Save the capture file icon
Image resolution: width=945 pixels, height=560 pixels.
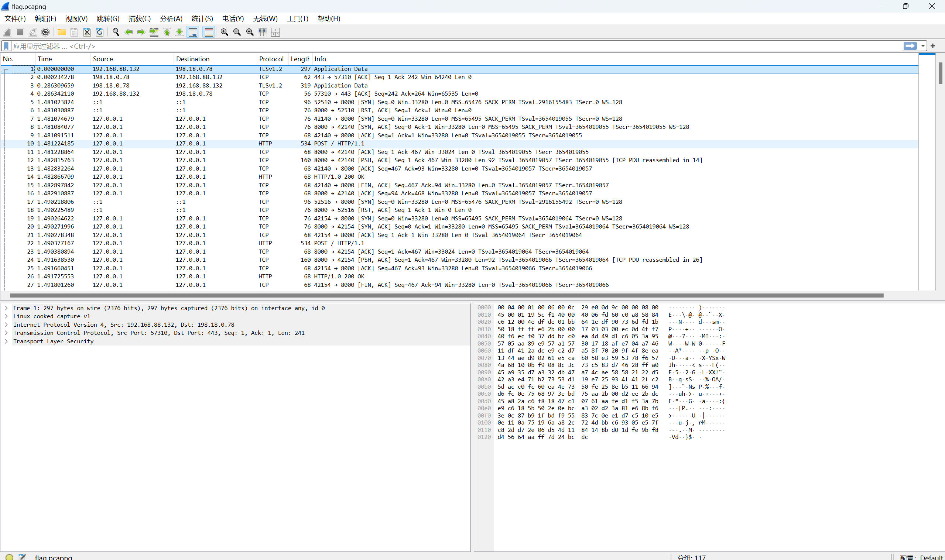click(x=74, y=32)
